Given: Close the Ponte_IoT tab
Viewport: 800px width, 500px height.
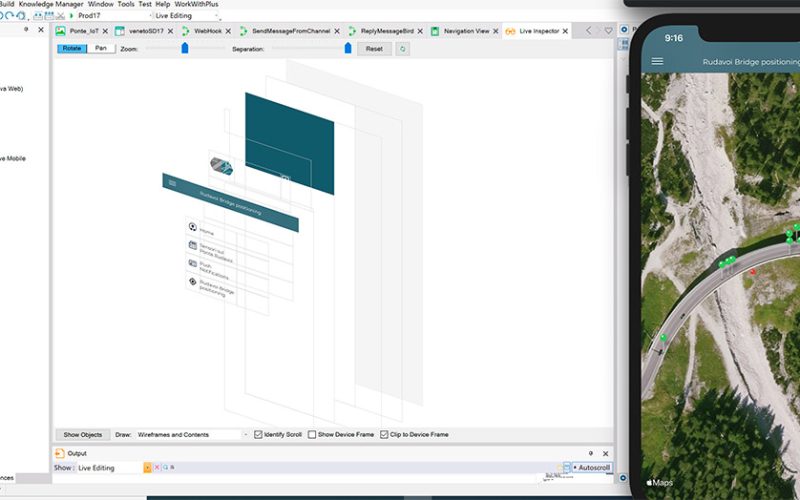Looking at the screenshot, I should (105, 31).
